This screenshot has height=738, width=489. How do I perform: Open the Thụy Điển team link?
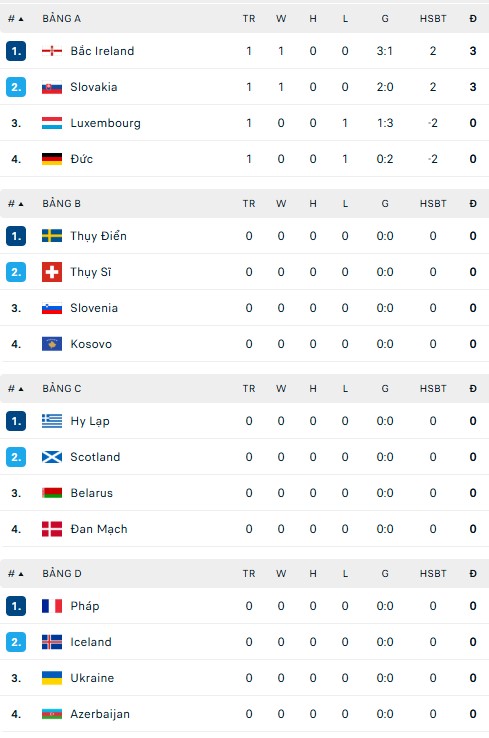pyautogui.click(x=98, y=236)
